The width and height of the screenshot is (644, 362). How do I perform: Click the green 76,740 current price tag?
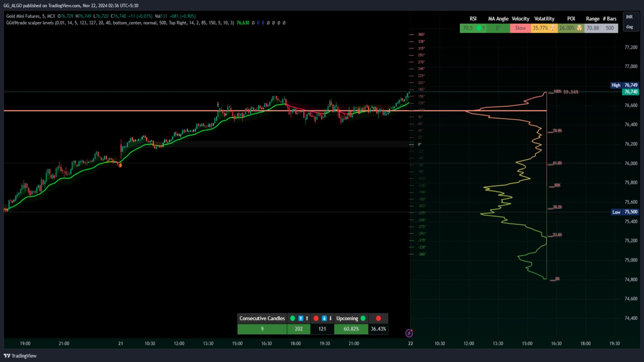[x=631, y=92]
